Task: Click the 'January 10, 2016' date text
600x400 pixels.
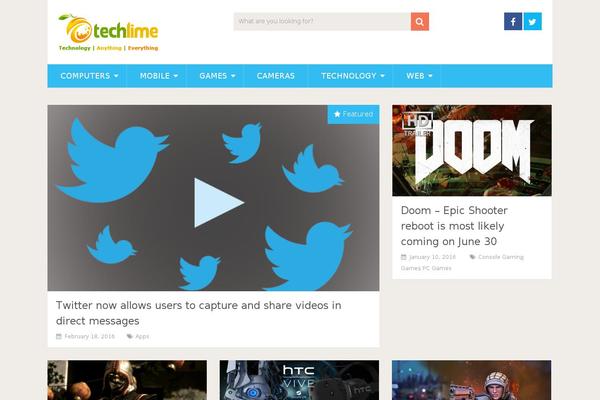Action: (x=432, y=257)
